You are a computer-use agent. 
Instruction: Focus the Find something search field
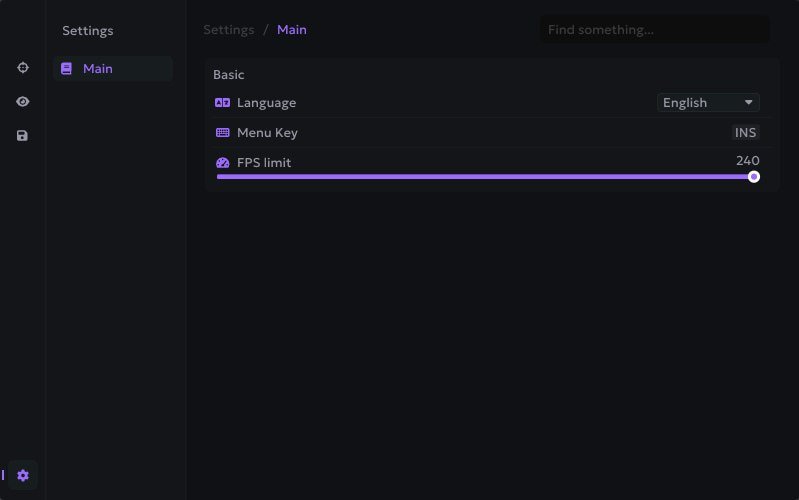pyautogui.click(x=654, y=30)
